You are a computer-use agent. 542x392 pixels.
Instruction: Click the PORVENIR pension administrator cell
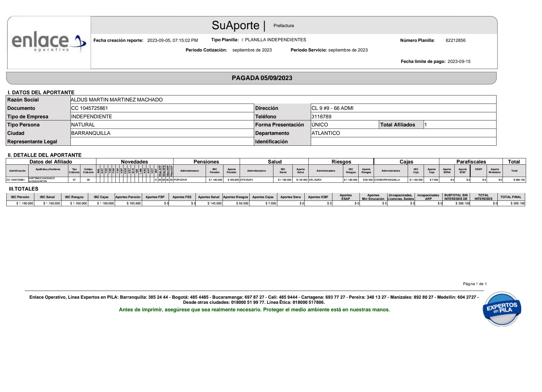tap(181, 180)
